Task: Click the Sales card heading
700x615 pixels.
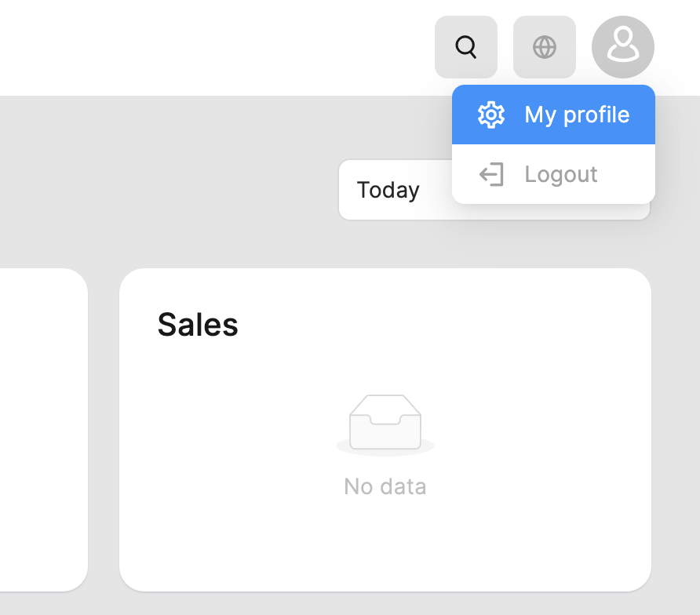Action: pyautogui.click(x=198, y=325)
